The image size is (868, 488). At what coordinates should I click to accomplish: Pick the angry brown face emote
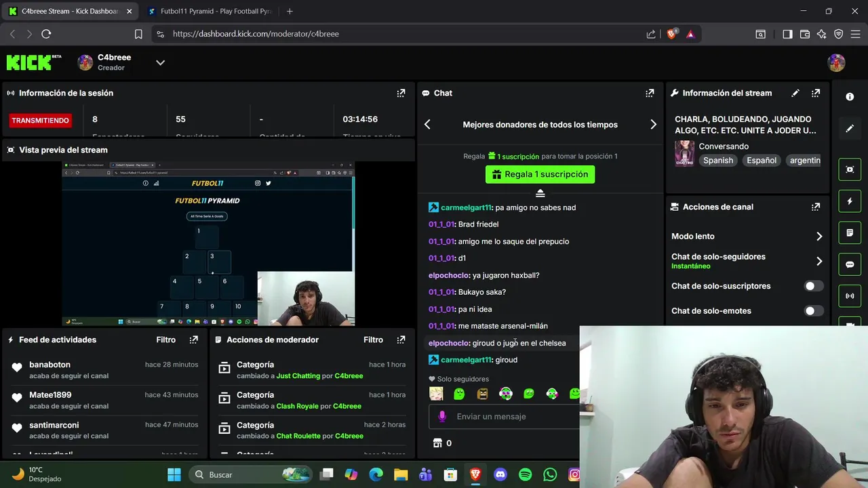pyautogui.click(x=482, y=393)
